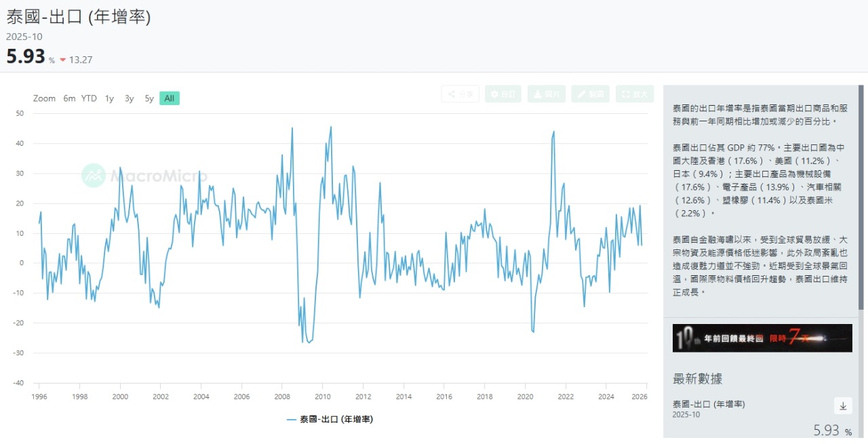Click the 2024 x-axis label
868x444 pixels.
606,397
